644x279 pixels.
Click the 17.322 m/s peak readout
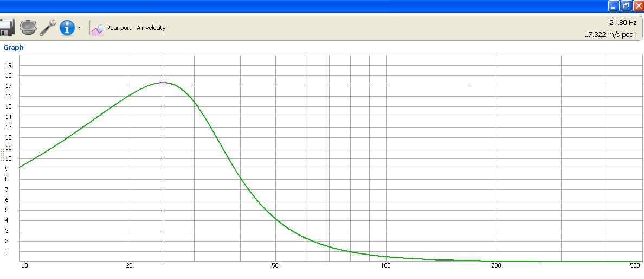click(x=611, y=35)
